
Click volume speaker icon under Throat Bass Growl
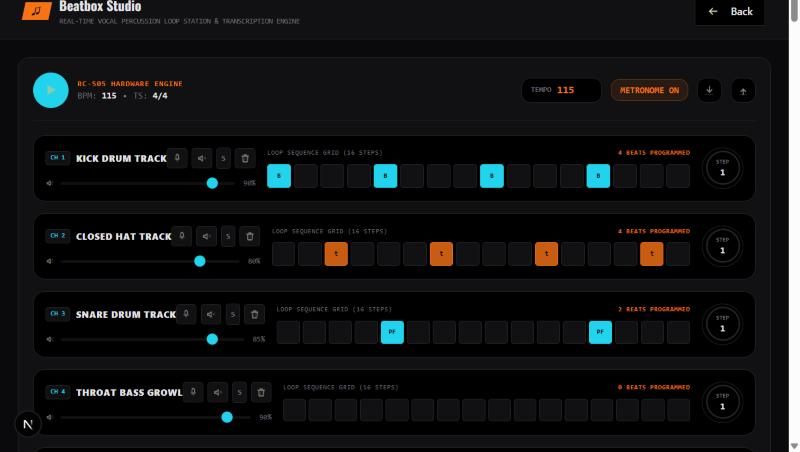(x=49, y=417)
